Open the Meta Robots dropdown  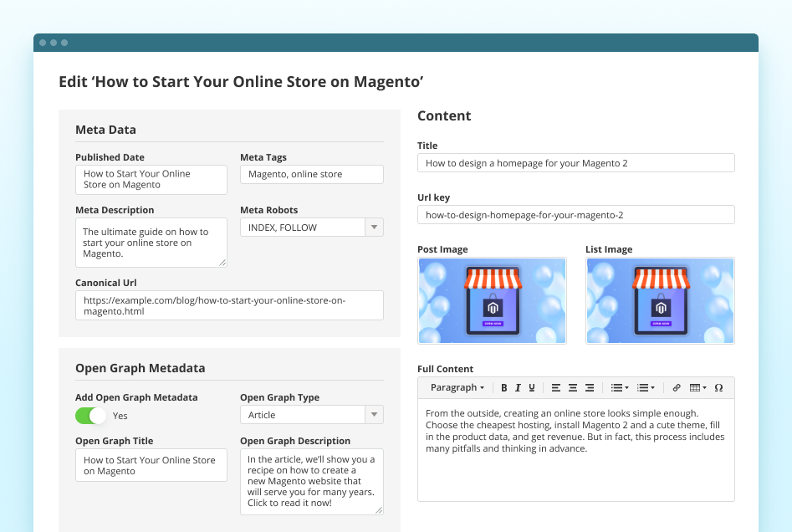[374, 228]
